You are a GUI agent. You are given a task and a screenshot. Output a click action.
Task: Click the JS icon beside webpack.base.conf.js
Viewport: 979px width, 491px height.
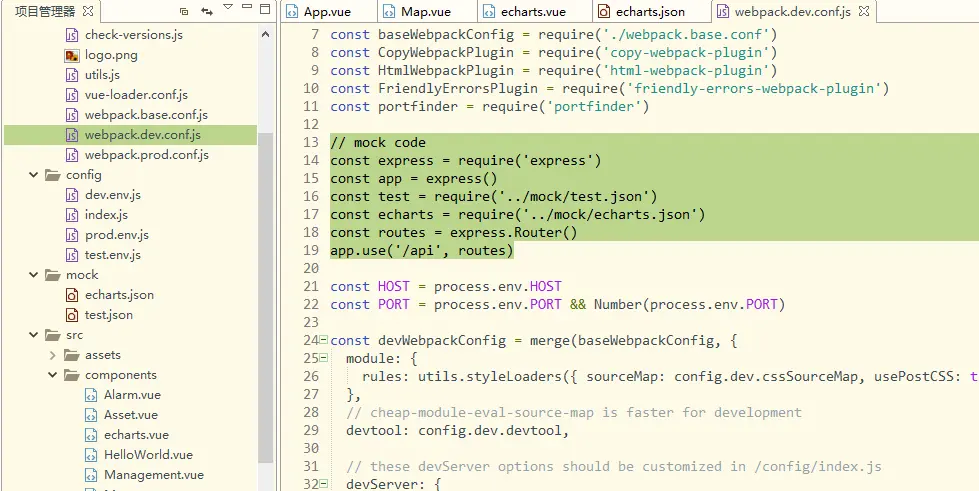tap(72, 115)
